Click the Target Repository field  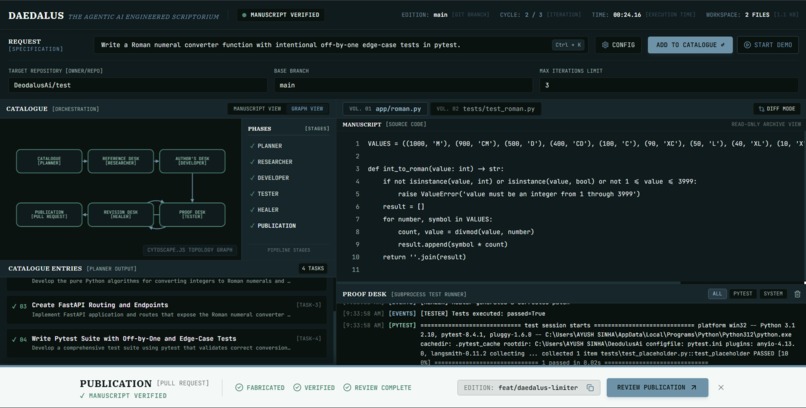coord(137,85)
